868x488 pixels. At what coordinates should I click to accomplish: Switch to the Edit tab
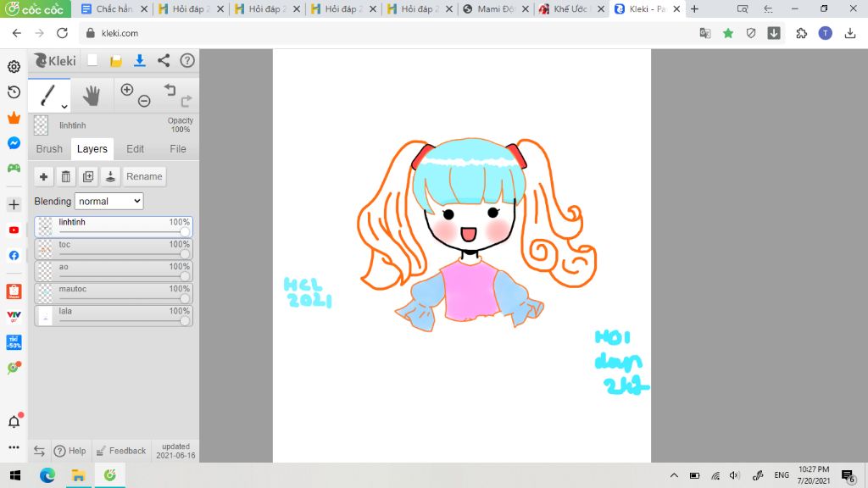pyautogui.click(x=135, y=149)
